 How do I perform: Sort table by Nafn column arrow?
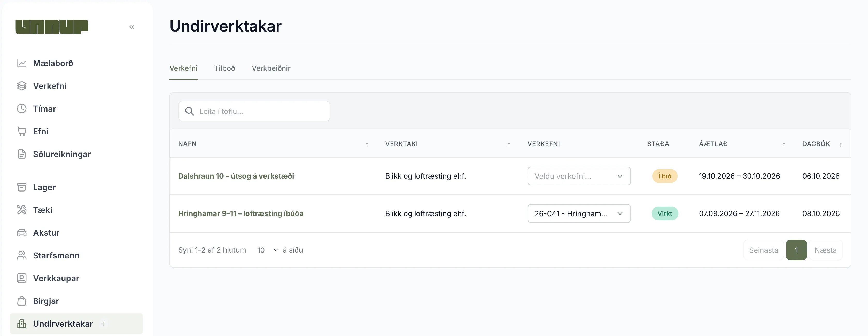click(x=367, y=144)
